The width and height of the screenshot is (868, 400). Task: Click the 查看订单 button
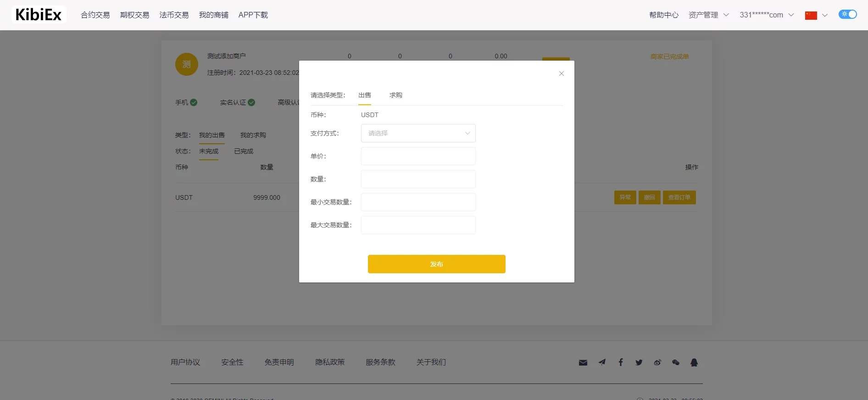tap(679, 197)
